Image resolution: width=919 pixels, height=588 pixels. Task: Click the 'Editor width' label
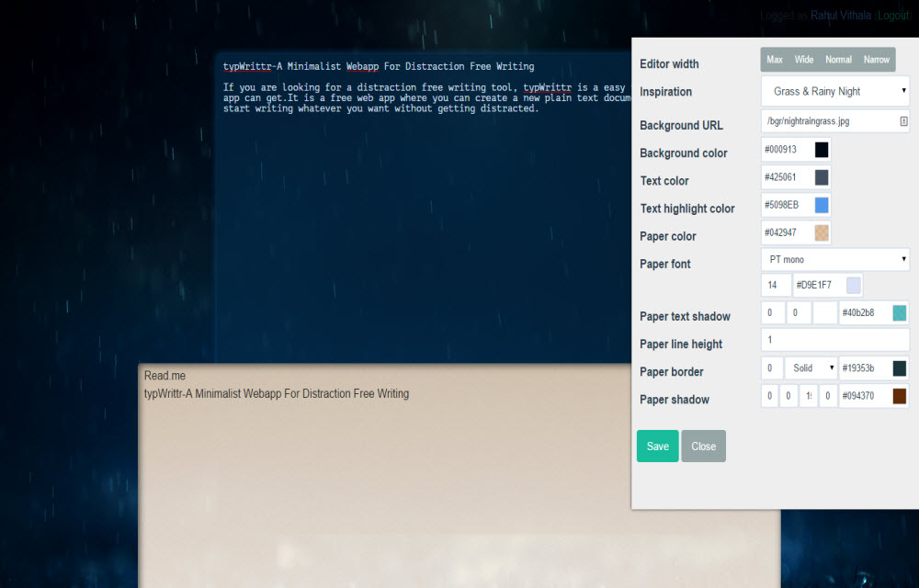[669, 63]
